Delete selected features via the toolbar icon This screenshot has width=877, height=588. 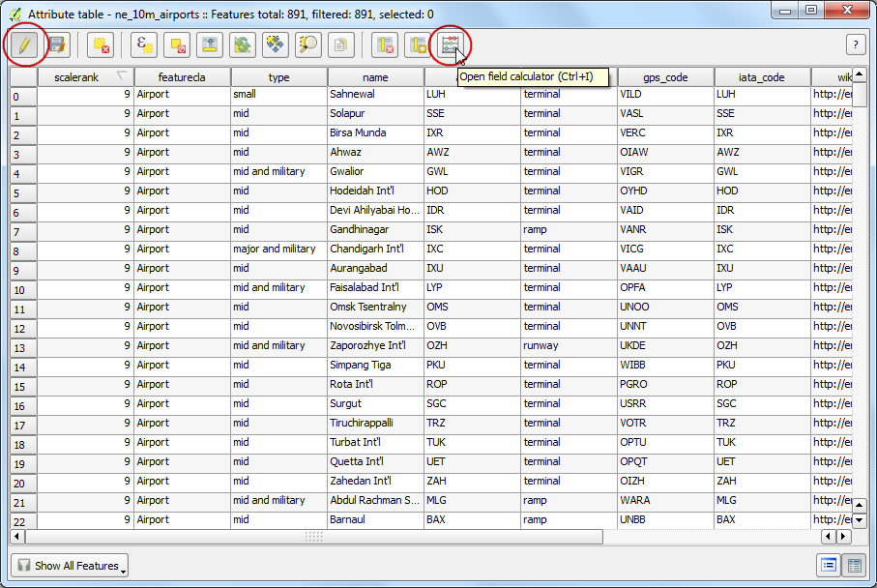(100, 44)
